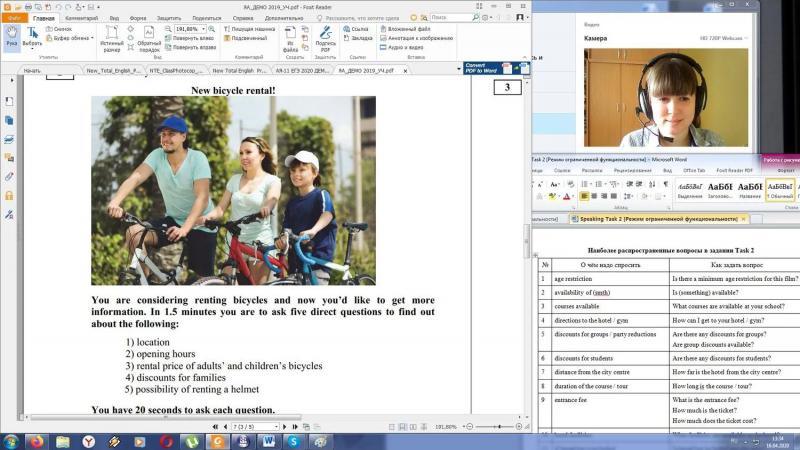
Task: Open the Комментарий ribbon tab
Action: [82, 18]
